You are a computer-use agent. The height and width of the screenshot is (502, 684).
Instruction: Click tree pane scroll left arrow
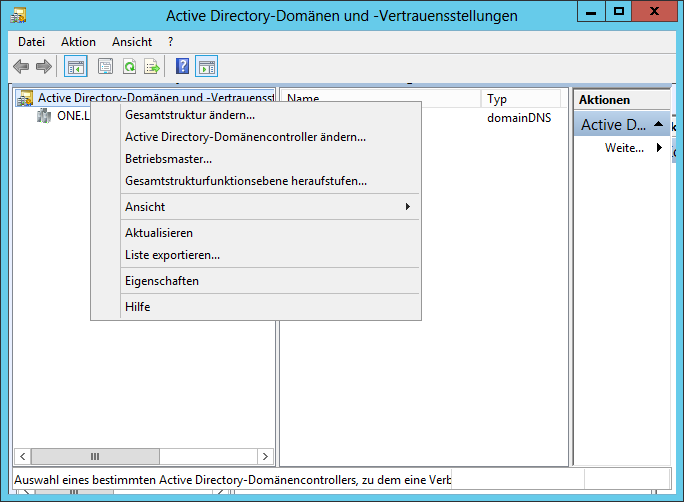pyautogui.click(x=23, y=457)
